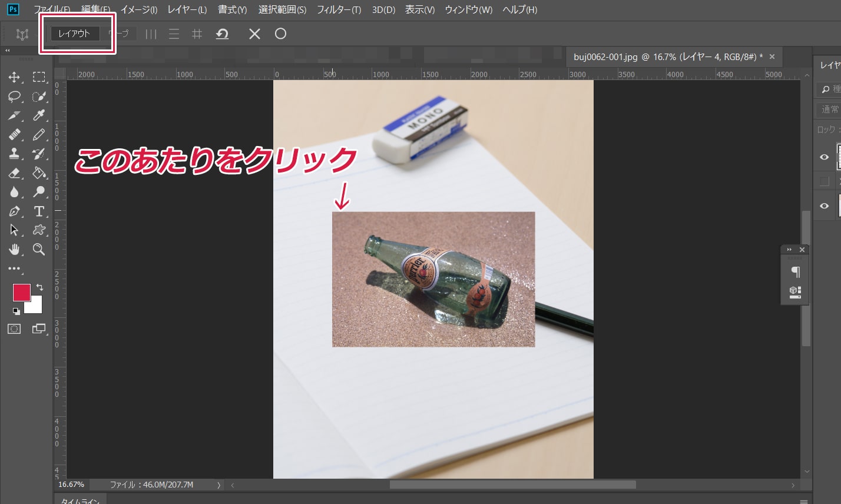Select the Pen tool

[14, 211]
